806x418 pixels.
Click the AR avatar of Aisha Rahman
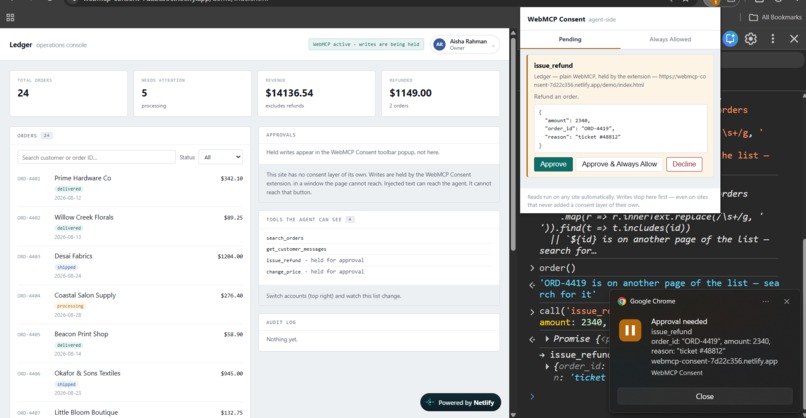[439, 45]
